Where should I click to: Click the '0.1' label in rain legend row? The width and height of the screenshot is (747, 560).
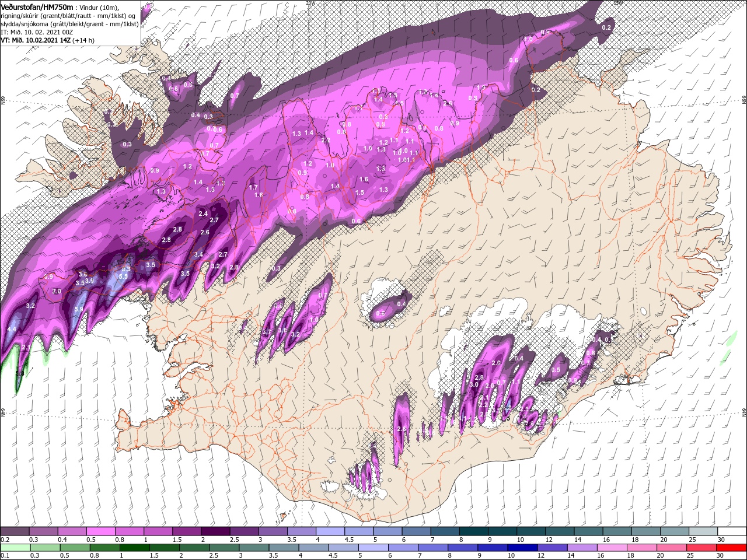coord(5,556)
